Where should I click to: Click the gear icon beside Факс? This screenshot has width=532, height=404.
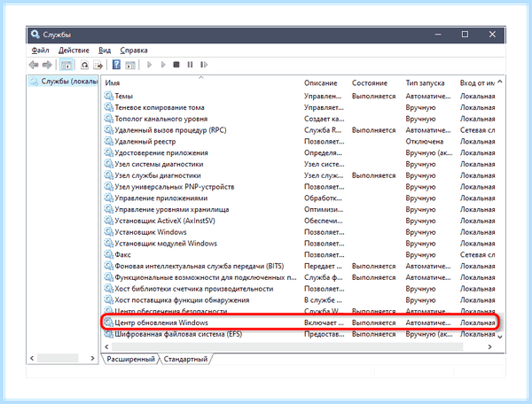(x=108, y=254)
